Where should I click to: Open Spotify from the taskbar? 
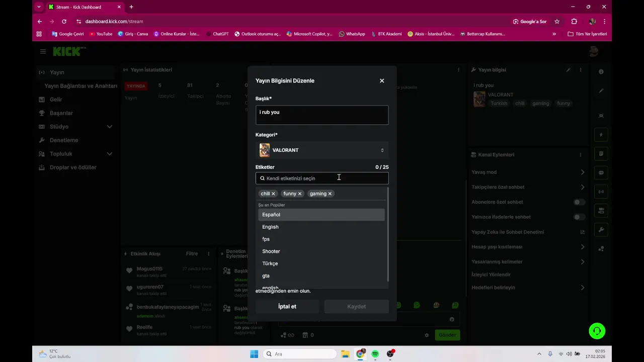pyautogui.click(x=375, y=354)
